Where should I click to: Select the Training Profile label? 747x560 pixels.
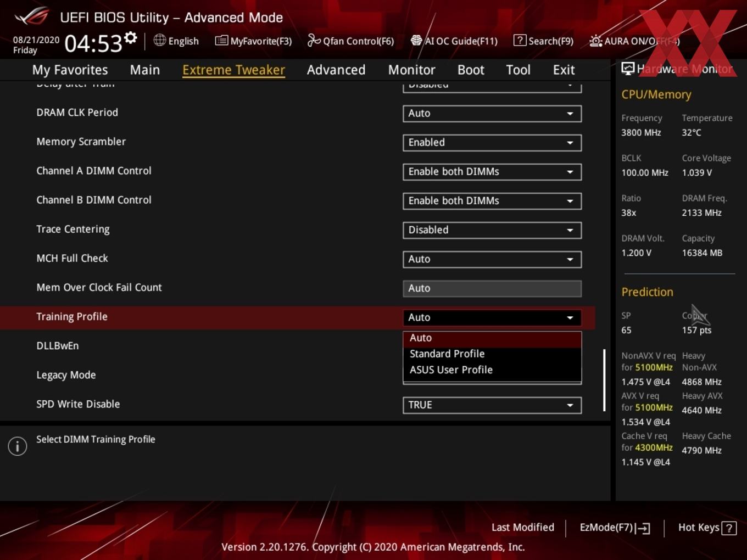(72, 317)
